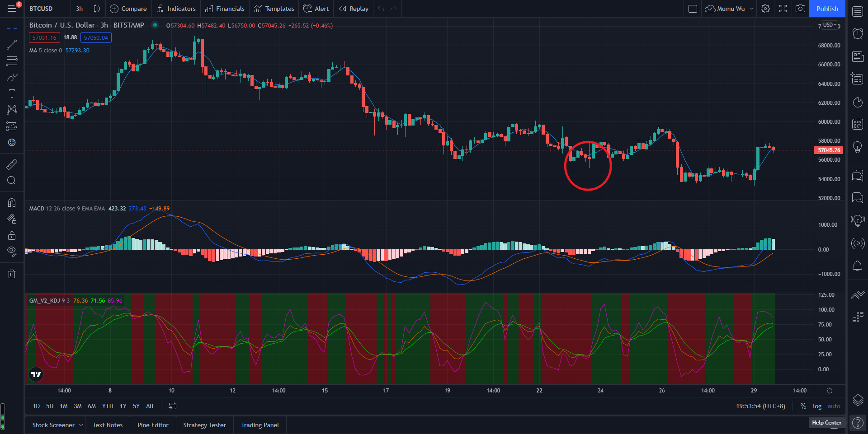This screenshot has width=868, height=434.
Task: Select the Text annotation tool
Action: pyautogui.click(x=12, y=93)
